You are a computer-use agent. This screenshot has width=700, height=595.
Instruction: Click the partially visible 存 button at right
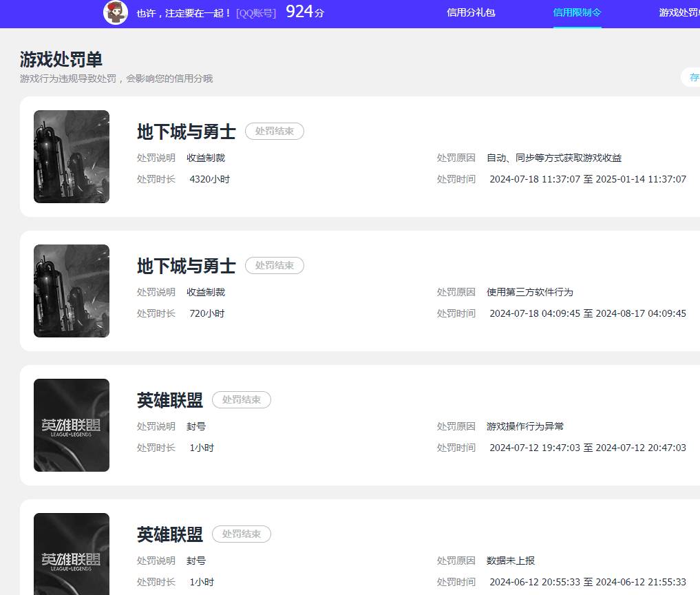tap(692, 78)
